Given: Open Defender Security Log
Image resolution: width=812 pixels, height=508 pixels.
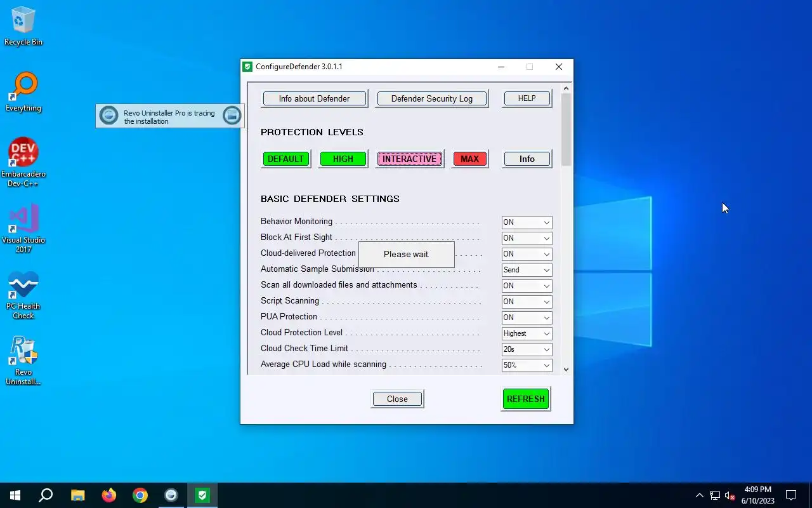Looking at the screenshot, I should pos(431,98).
